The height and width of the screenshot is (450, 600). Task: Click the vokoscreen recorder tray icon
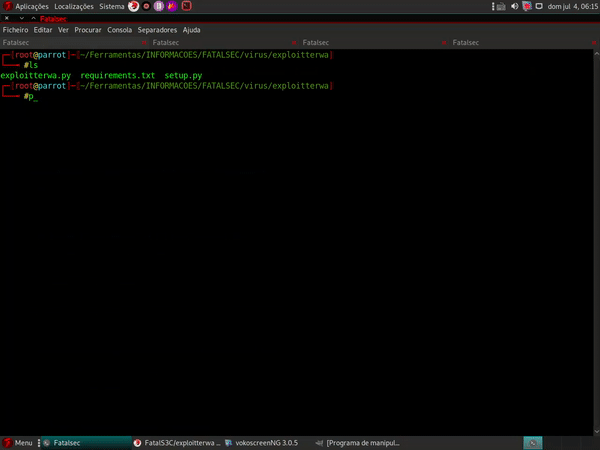[x=527, y=6]
